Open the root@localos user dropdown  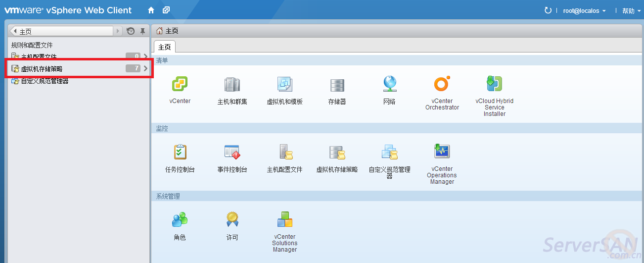[585, 10]
